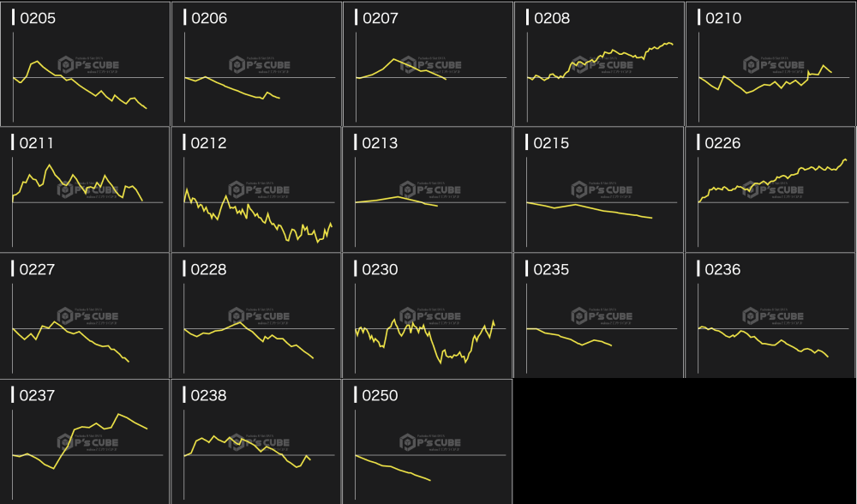Viewport: 857px width, 504px height.
Task: Click the P's CUBE logo in panel 0205
Action: (88, 64)
